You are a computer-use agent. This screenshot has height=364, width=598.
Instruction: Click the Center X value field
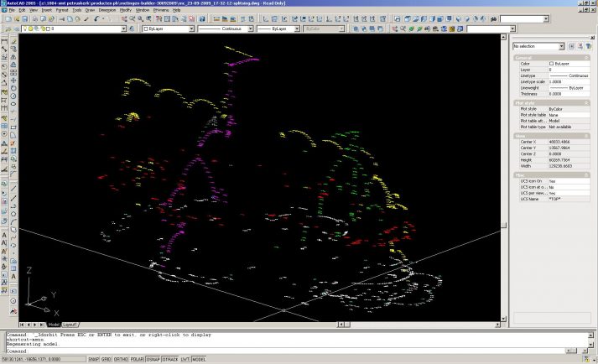point(569,142)
